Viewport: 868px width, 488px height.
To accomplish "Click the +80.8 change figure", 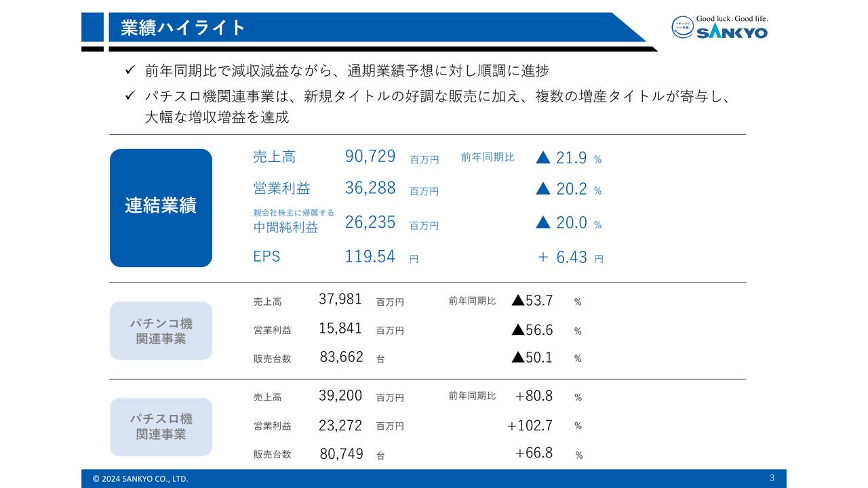I will pyautogui.click(x=534, y=396).
